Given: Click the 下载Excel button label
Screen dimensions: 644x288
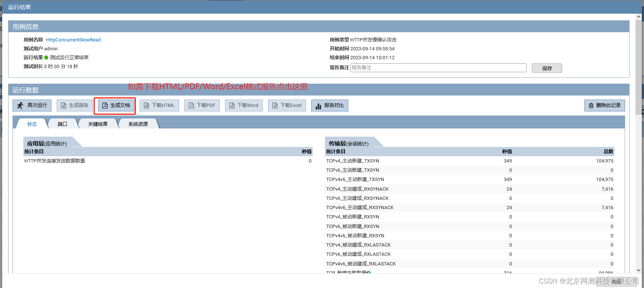Looking at the screenshot, I should point(291,106).
